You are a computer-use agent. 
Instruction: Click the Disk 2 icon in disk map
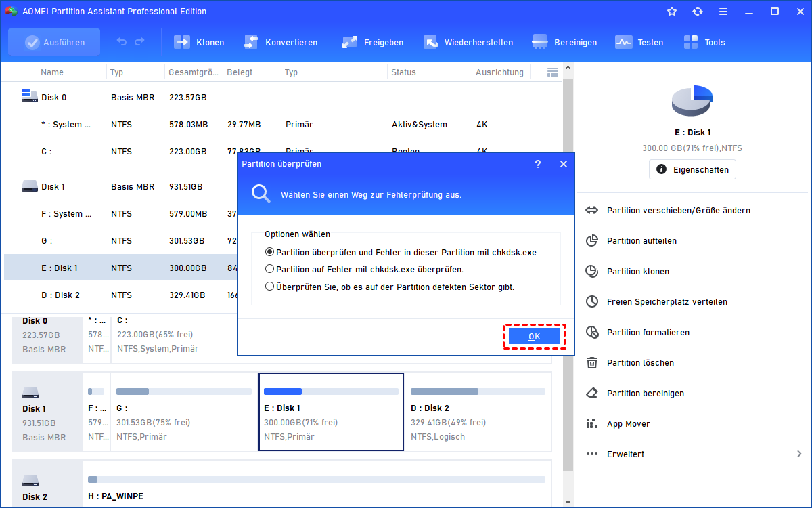click(30, 481)
